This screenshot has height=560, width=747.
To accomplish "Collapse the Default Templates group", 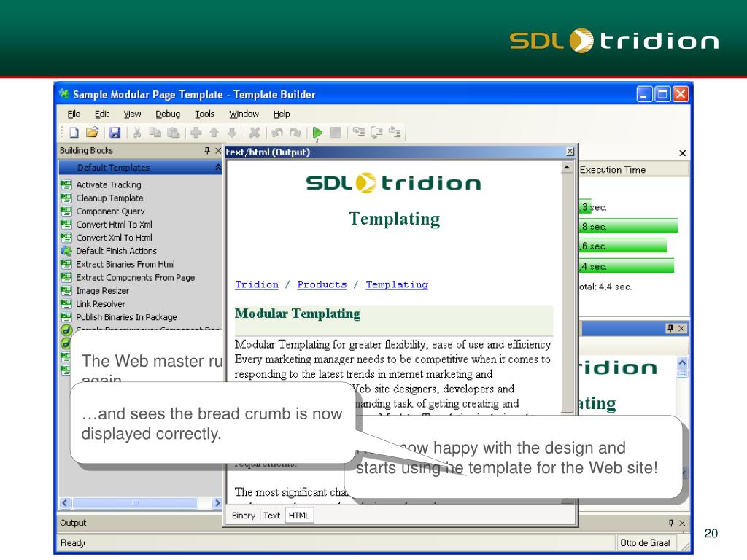I will coord(217,167).
